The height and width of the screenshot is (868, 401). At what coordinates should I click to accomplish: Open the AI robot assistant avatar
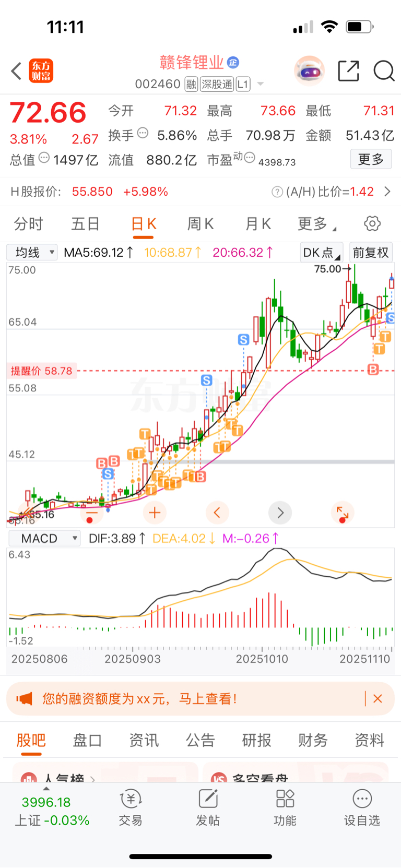pos(309,70)
